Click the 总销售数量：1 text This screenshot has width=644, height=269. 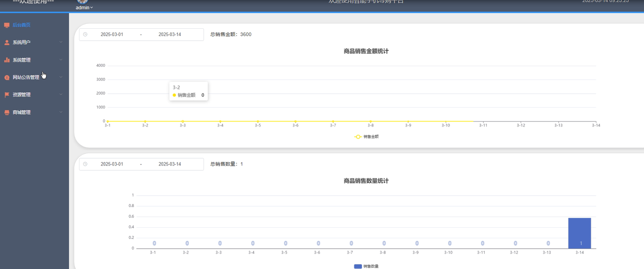227,164
